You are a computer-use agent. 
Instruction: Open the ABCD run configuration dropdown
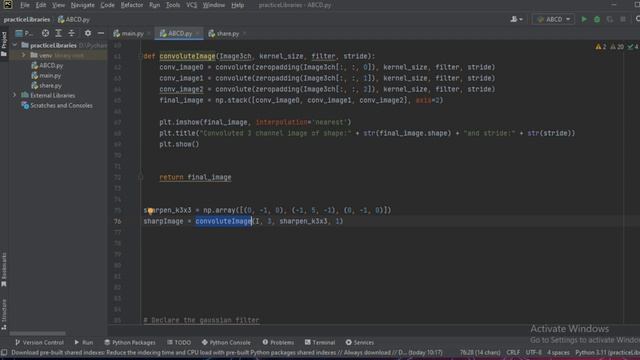(x=553, y=19)
